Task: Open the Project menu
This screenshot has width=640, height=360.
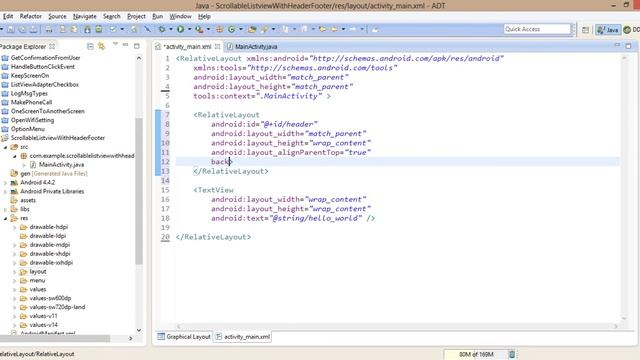Action: coord(136,16)
